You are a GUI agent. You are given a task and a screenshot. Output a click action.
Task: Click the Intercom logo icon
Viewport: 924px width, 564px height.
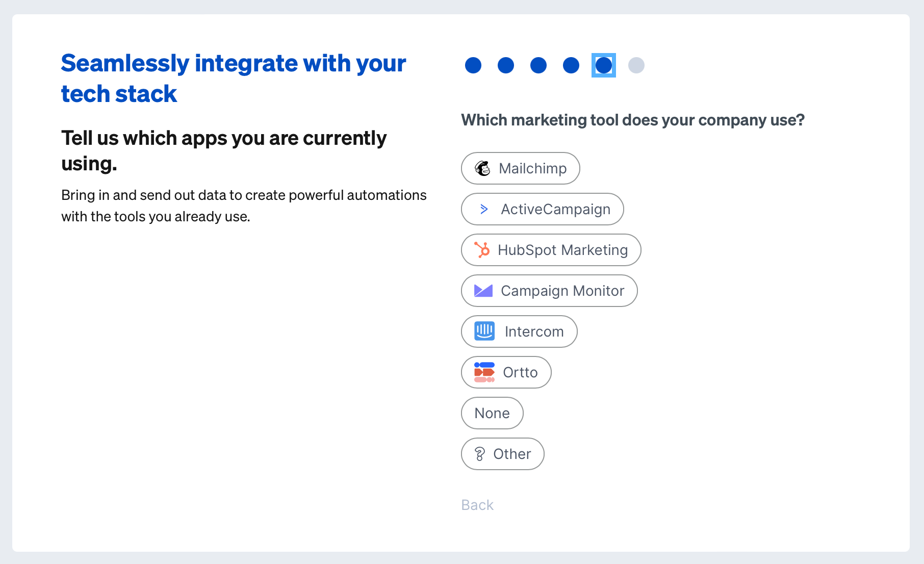484,331
